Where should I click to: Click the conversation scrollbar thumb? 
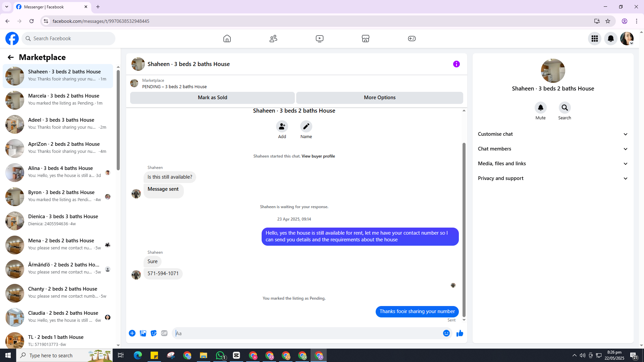pos(464,230)
